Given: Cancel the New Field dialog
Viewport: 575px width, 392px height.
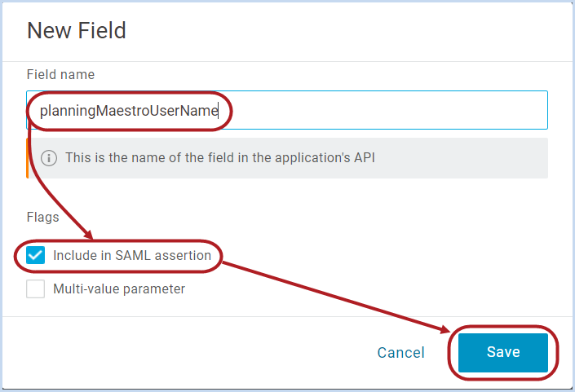Looking at the screenshot, I should pos(400,353).
